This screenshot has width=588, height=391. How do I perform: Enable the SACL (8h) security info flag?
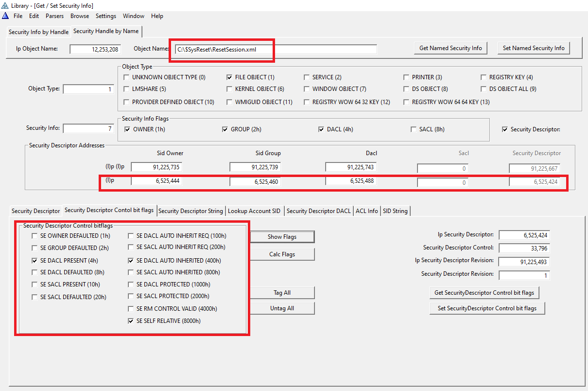click(x=414, y=129)
